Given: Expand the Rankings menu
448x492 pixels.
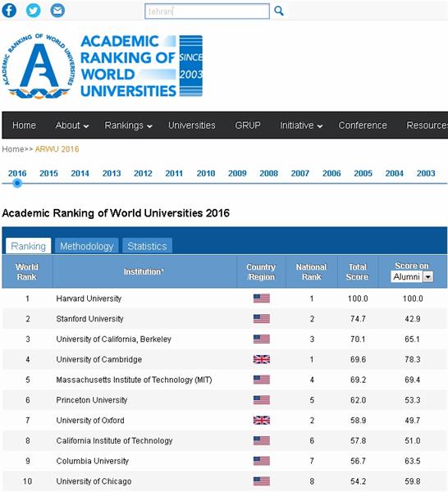Looking at the screenshot, I should click(x=128, y=125).
